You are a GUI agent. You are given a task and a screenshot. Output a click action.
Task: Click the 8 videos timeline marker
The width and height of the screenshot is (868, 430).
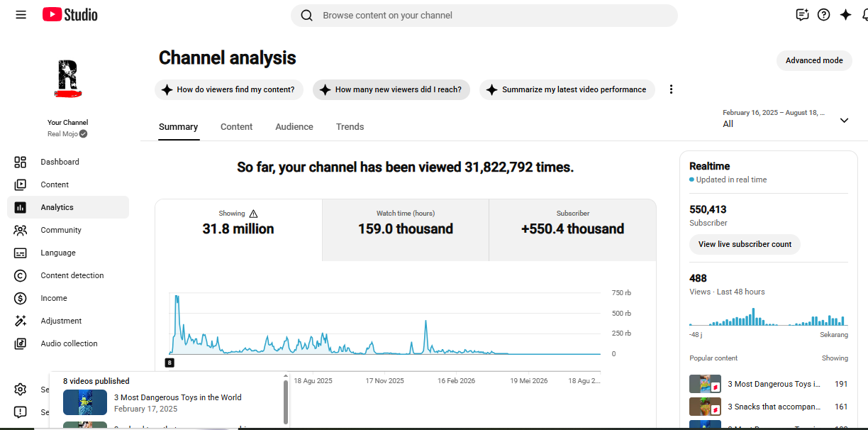pyautogui.click(x=169, y=363)
